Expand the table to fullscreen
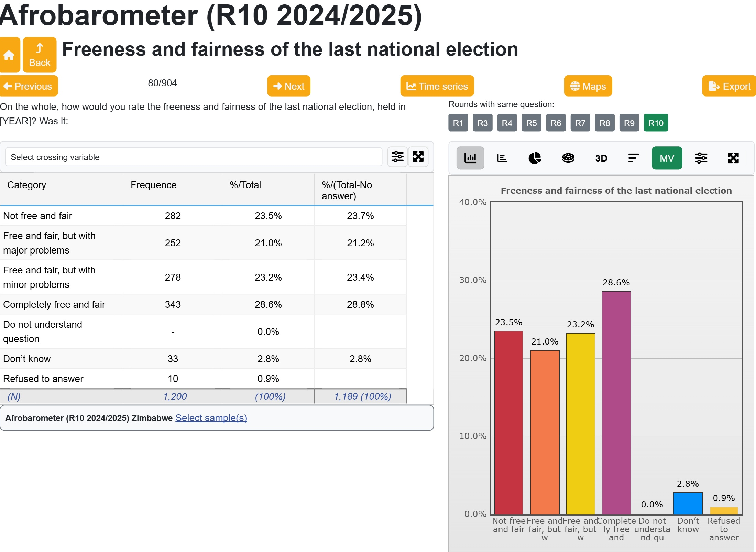 tap(418, 157)
